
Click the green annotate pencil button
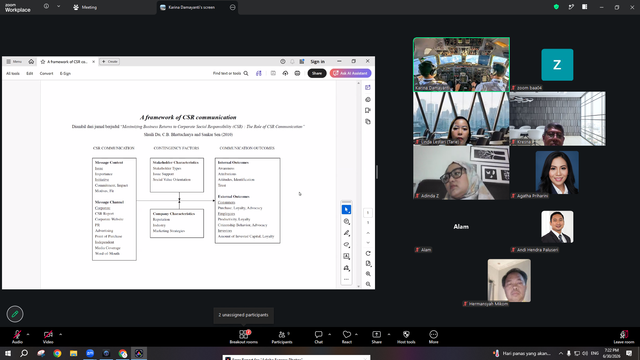[15, 314]
